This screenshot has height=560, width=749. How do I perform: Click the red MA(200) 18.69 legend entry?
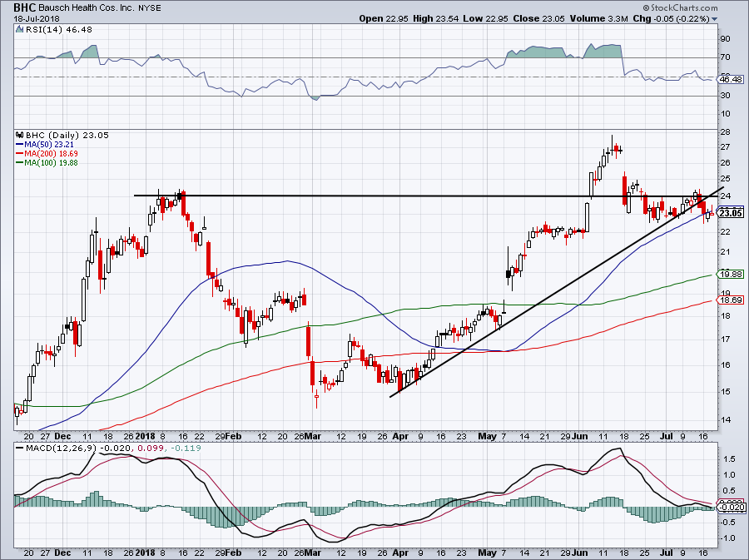pyautogui.click(x=47, y=154)
